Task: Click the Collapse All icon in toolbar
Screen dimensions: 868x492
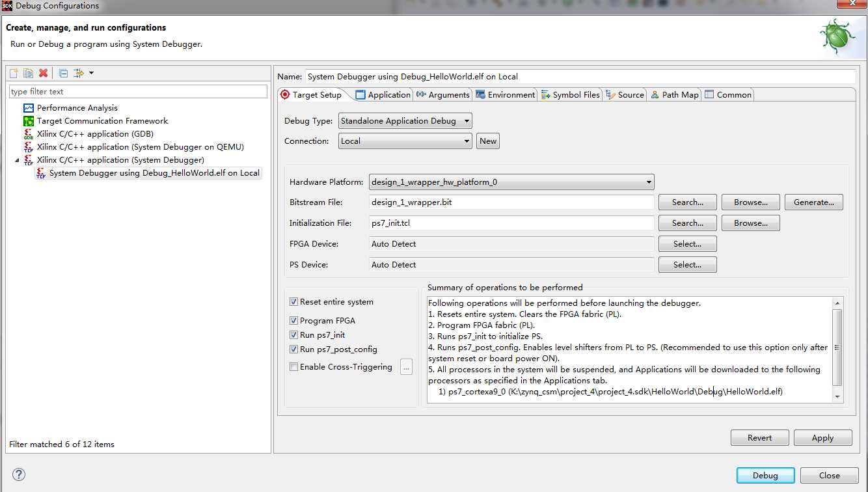Action: 63,73
